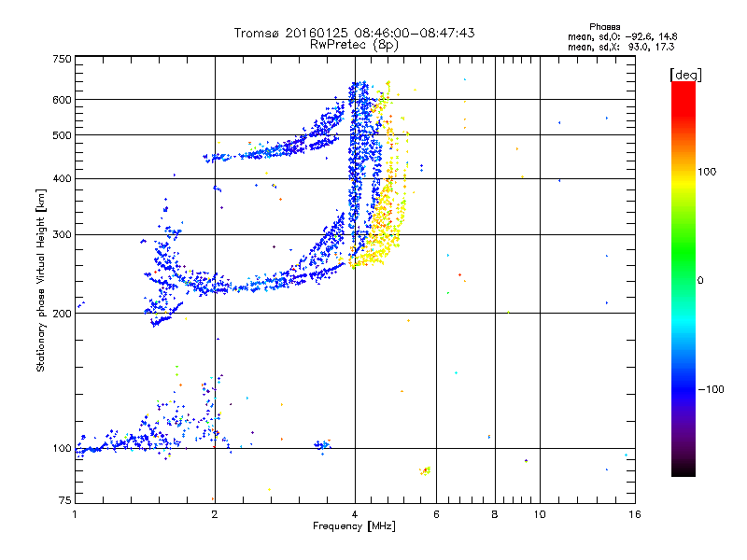Click the '8' x-axis tick label
This screenshot has height=560, width=747.
click(x=495, y=514)
